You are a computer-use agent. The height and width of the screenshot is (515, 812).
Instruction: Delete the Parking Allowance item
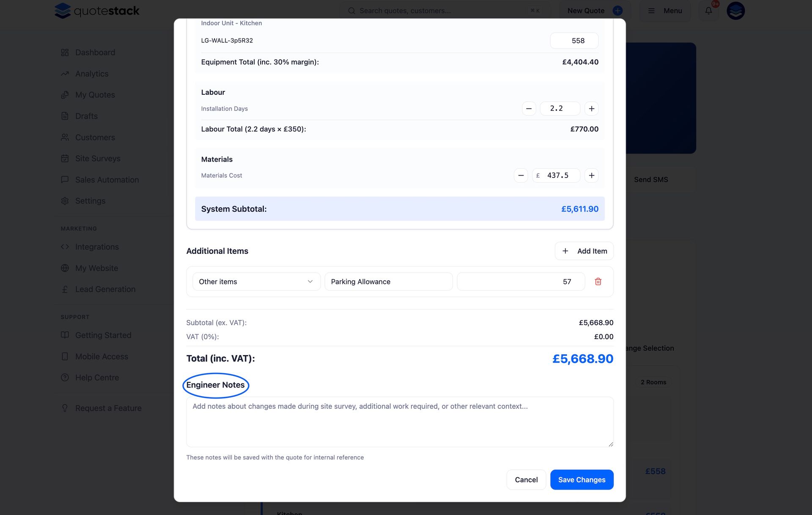[598, 282]
